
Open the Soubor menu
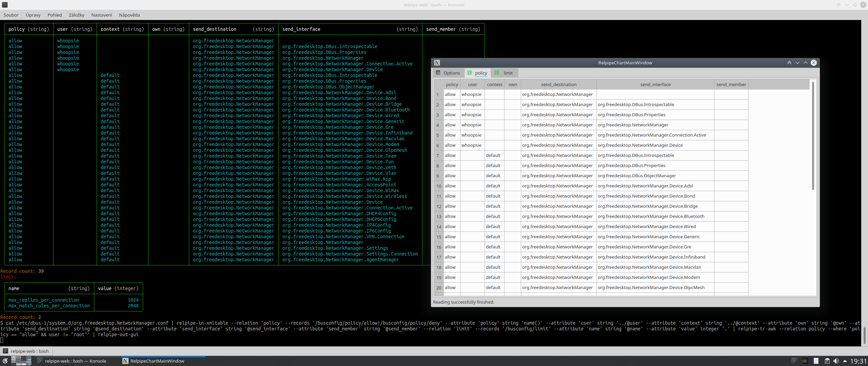pyautogui.click(x=11, y=15)
